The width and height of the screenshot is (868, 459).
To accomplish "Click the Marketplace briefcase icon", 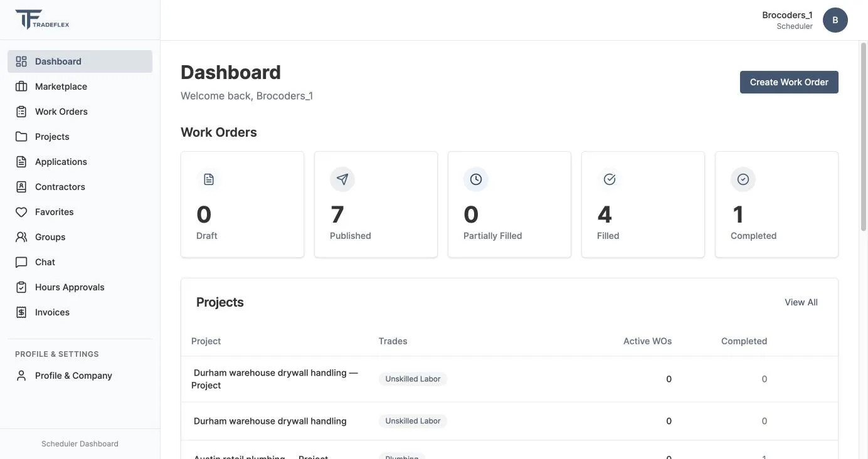I will point(21,87).
